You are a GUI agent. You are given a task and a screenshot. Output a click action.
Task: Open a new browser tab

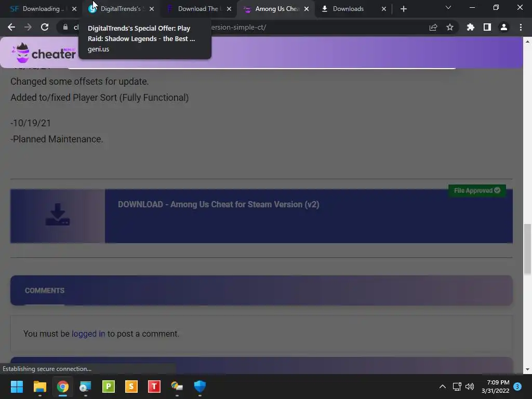[x=403, y=9]
